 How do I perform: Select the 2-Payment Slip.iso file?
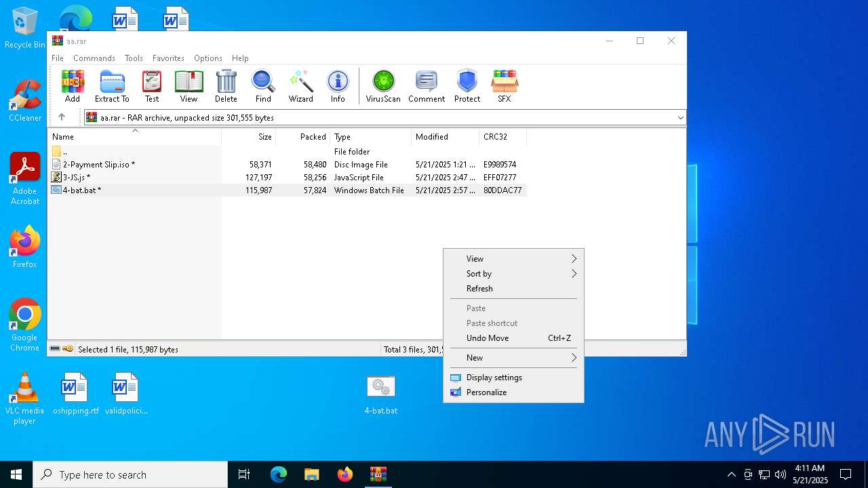point(288,165)
